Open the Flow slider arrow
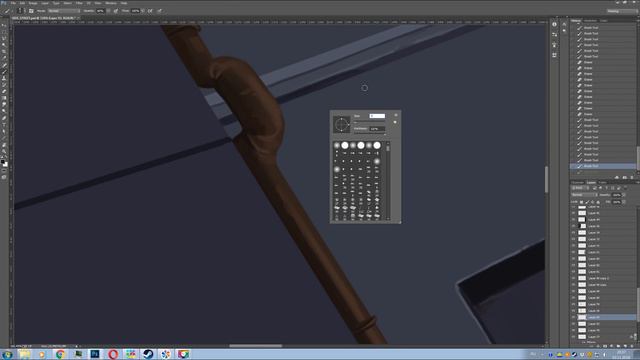Image resolution: width=640 pixels, height=360 pixels. pos(142,11)
